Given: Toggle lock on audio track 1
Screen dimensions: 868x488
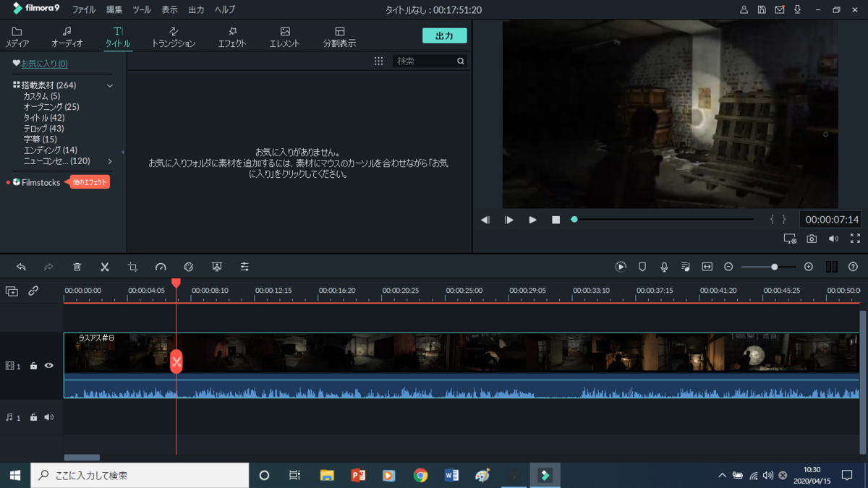Looking at the screenshot, I should 33,417.
